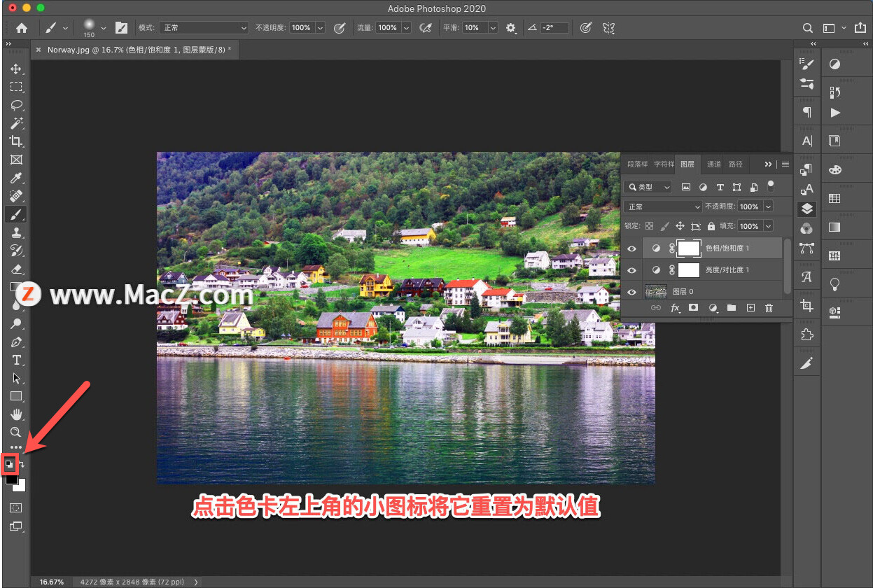Open the Share icon at top right
The image size is (873, 588).
tap(860, 28)
